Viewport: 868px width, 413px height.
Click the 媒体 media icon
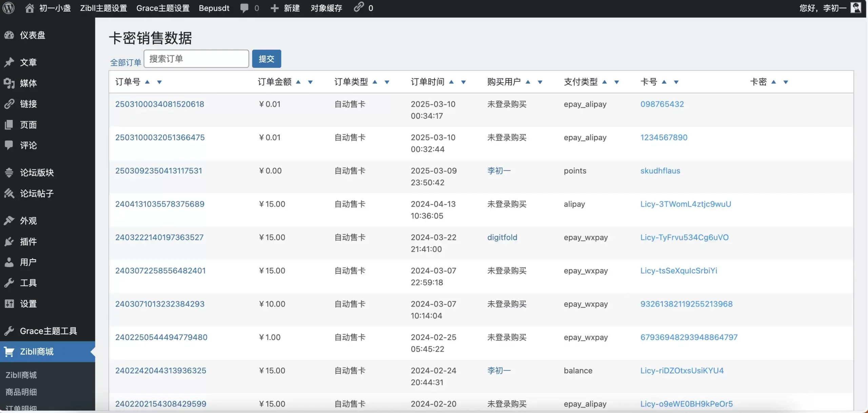pos(9,83)
